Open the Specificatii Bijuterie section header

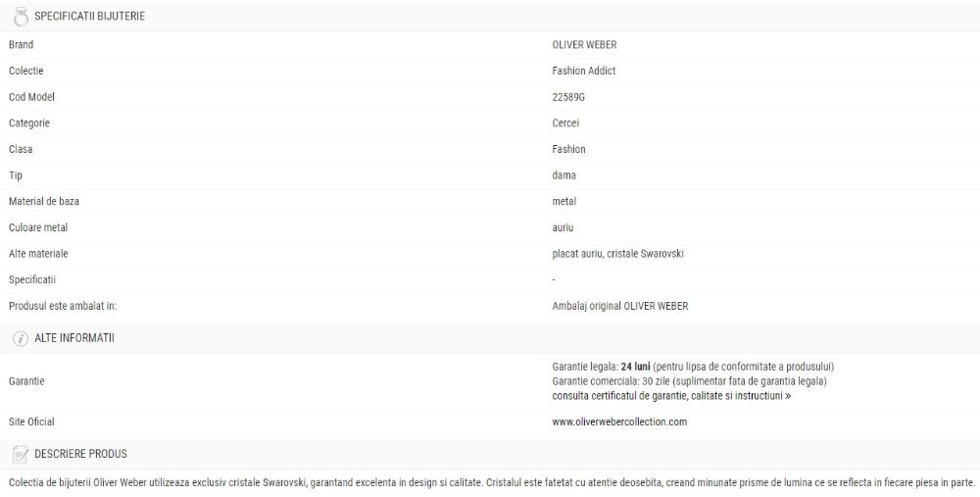(x=490, y=17)
